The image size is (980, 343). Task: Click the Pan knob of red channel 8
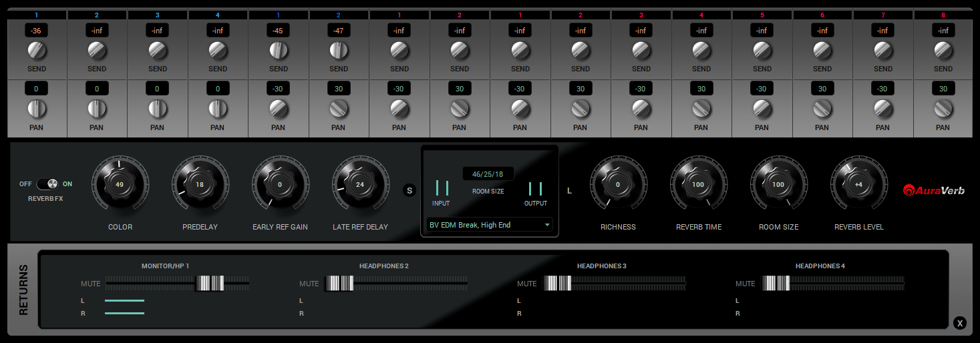click(x=943, y=109)
